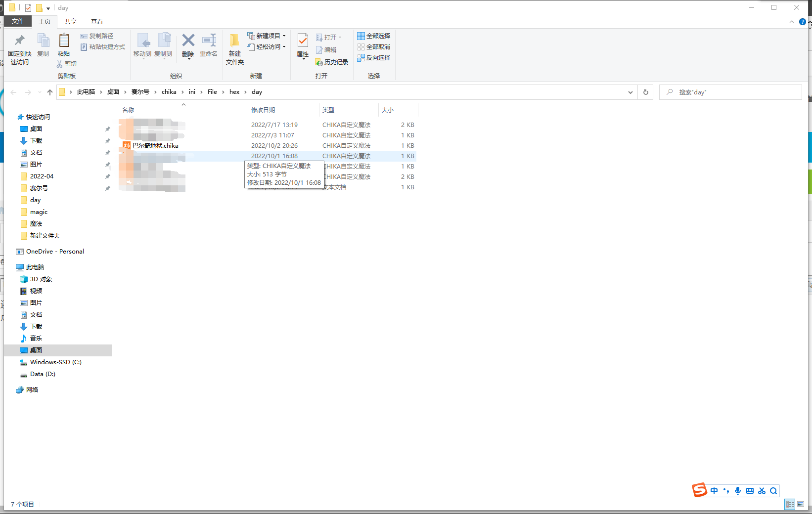
Task: Switch to details view icon in status bar
Action: pyautogui.click(x=790, y=504)
